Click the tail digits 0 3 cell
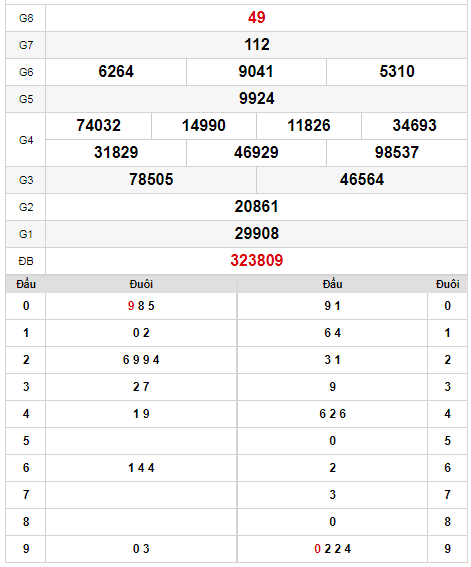471x567 pixels. point(141,549)
